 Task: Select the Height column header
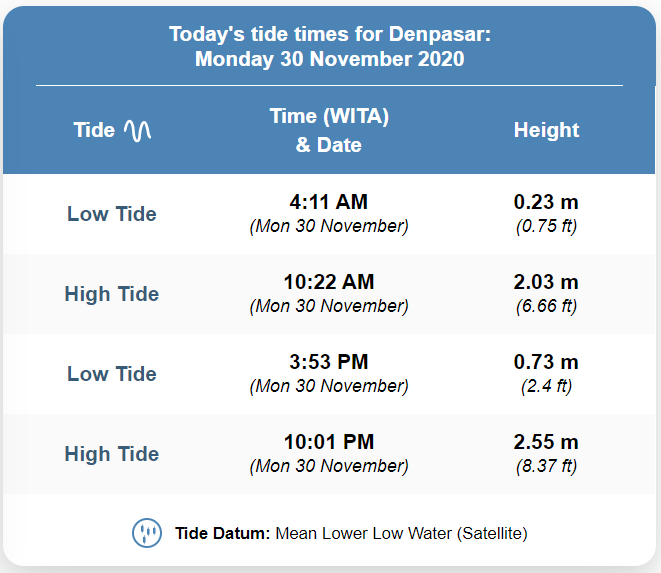[546, 130]
